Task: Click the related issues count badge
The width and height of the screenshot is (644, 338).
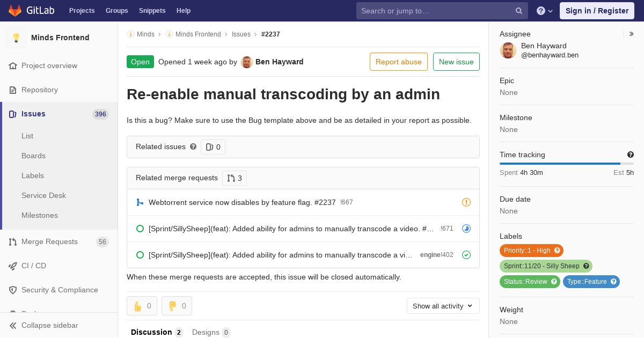Action: (x=213, y=147)
